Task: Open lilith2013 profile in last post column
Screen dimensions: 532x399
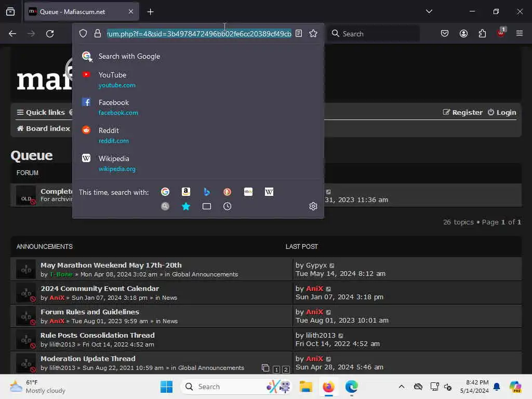Action: point(320,335)
